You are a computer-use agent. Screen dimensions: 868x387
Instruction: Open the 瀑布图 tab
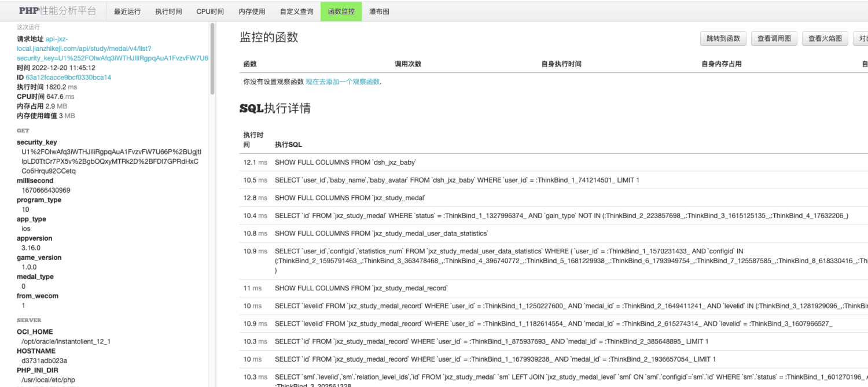[x=379, y=12]
